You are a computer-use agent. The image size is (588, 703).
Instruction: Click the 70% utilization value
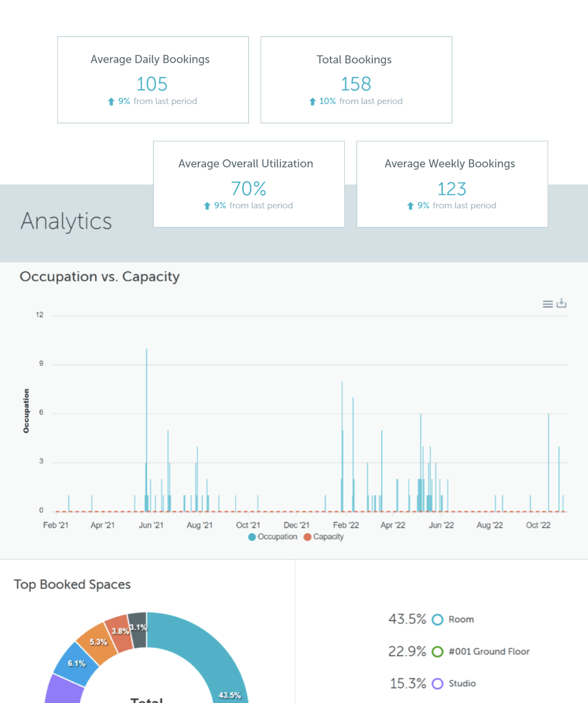point(249,188)
